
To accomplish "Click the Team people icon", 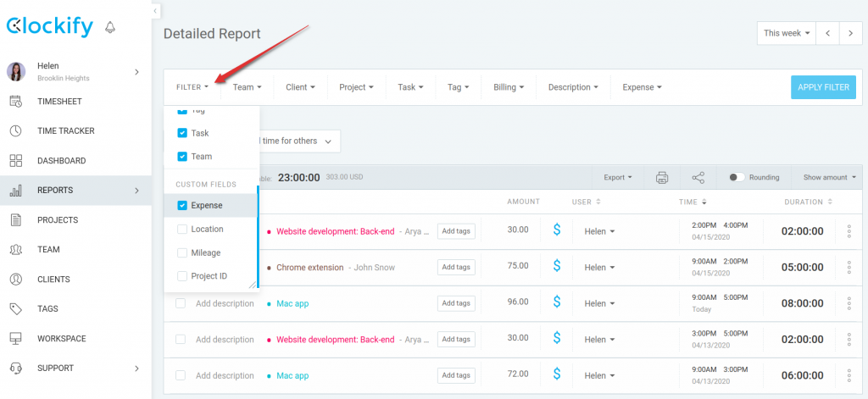I will click(16, 250).
